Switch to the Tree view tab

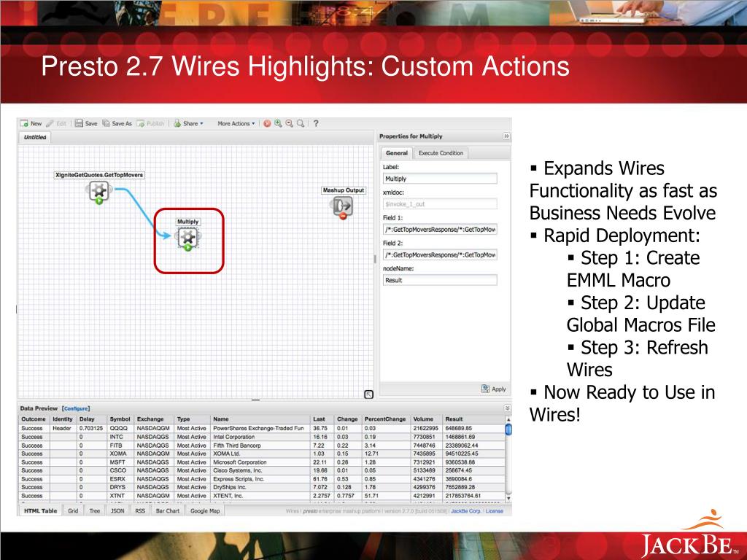tap(95, 511)
